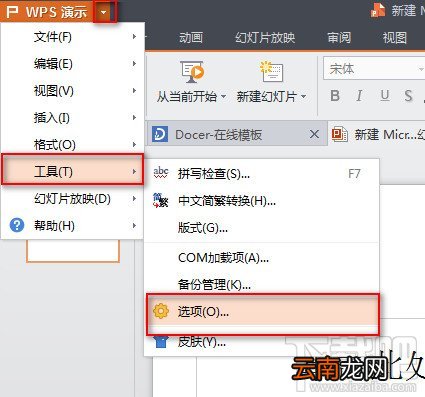Click the WPS 演示 application button
The width and height of the screenshot is (425, 397).
tap(47, 12)
